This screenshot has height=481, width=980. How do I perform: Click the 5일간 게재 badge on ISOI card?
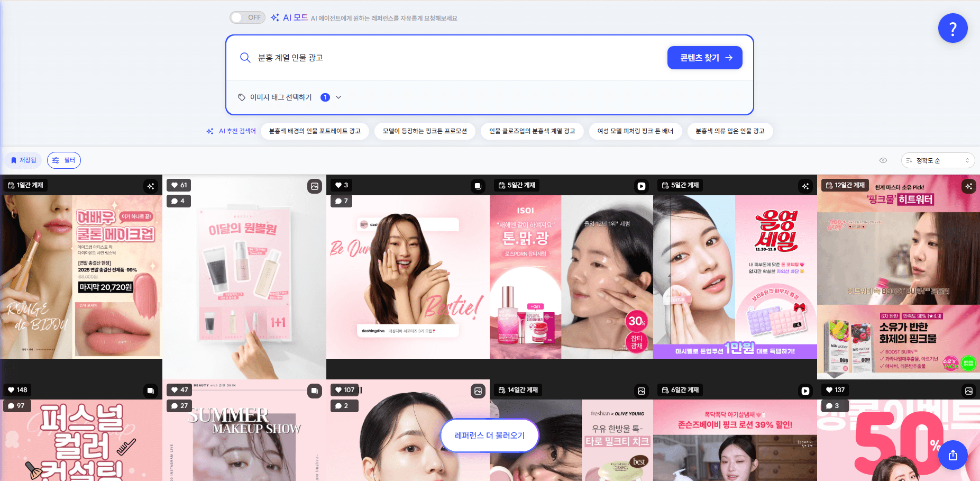(x=517, y=185)
